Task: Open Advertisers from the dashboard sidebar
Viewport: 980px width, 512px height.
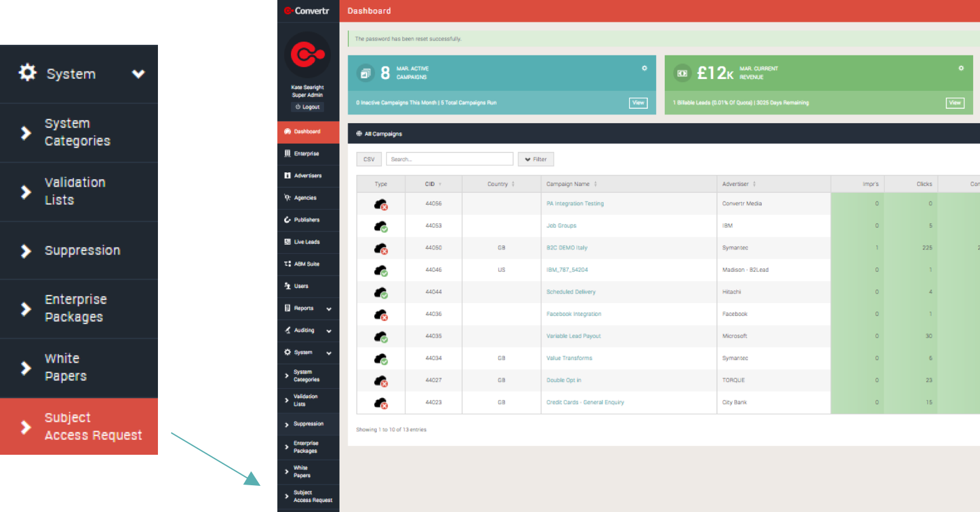Action: coord(308,175)
